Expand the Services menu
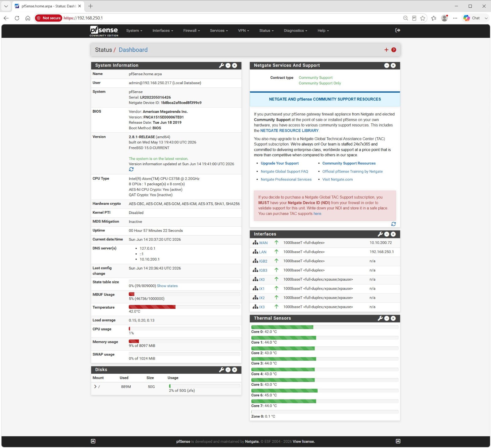This screenshot has width=491, height=448. [x=219, y=31]
